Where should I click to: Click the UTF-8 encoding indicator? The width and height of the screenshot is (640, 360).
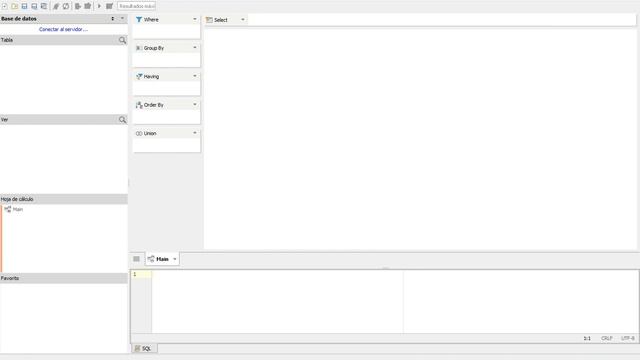click(x=628, y=338)
